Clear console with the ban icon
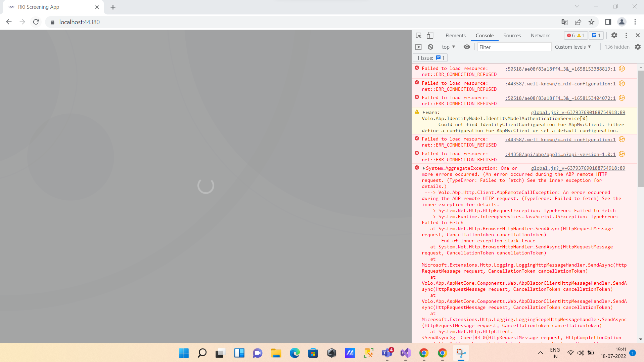 click(x=430, y=47)
